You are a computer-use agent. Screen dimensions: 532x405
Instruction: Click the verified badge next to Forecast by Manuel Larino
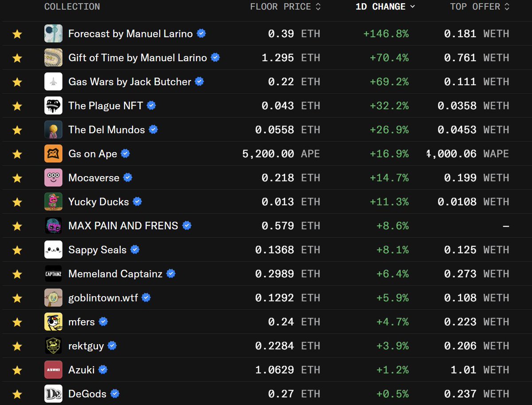[x=201, y=34]
